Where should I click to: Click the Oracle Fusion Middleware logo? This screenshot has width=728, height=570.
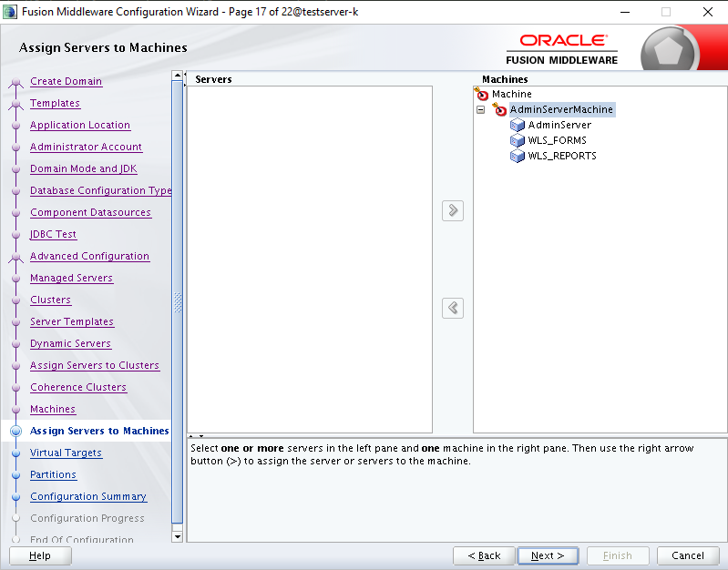coord(562,49)
